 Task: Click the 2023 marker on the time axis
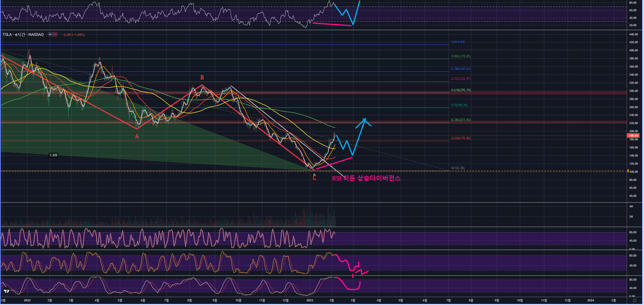click(310, 300)
